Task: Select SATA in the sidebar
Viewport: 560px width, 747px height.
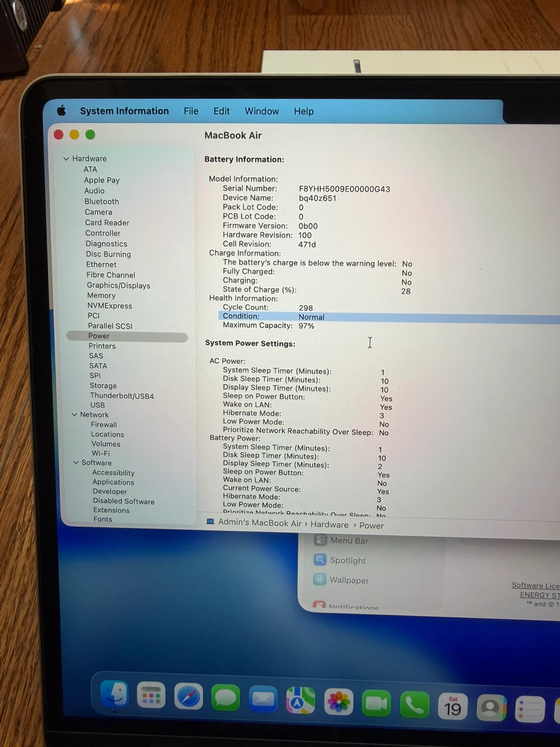Action: pos(98,366)
